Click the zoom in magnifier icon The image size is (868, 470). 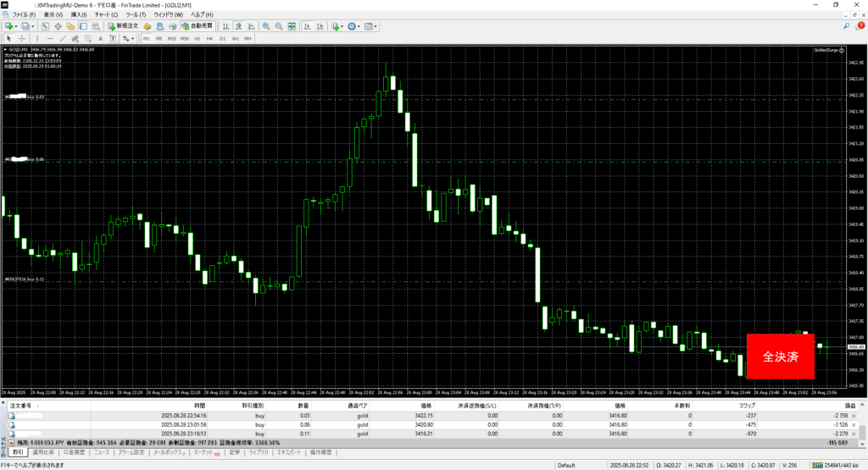(x=265, y=26)
